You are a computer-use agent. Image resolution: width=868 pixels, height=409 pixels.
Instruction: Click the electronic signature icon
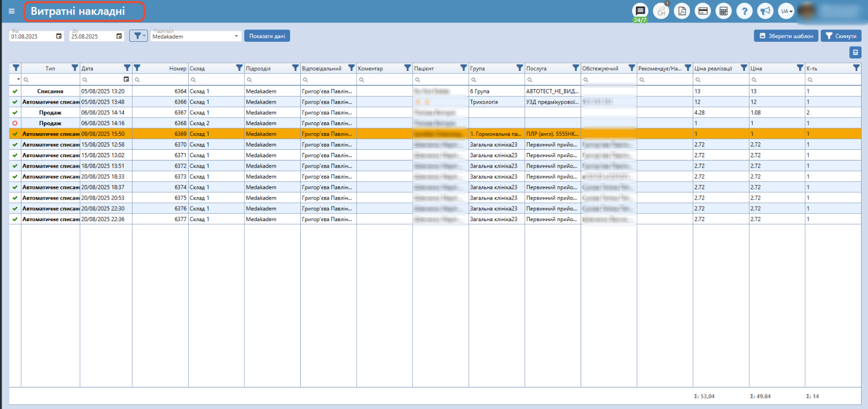click(x=661, y=11)
